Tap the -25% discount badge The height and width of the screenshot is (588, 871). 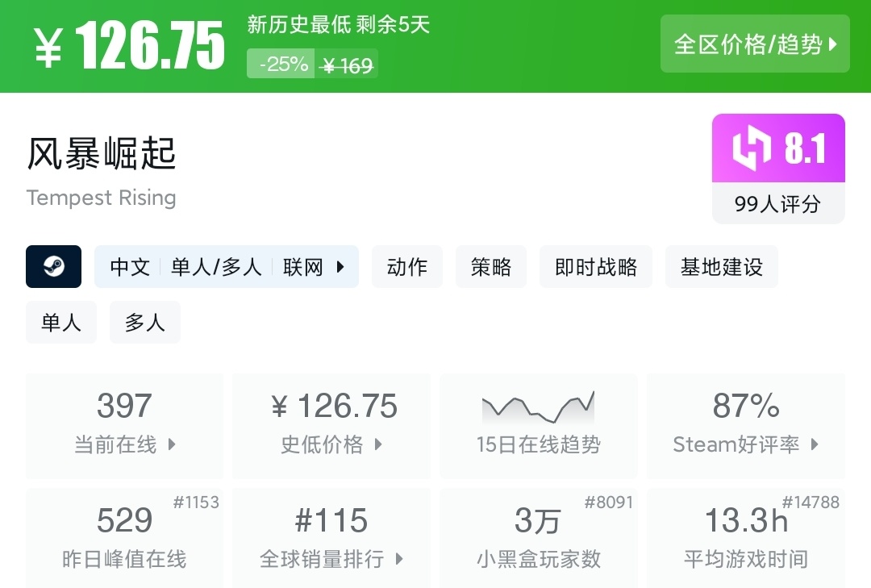(x=284, y=65)
